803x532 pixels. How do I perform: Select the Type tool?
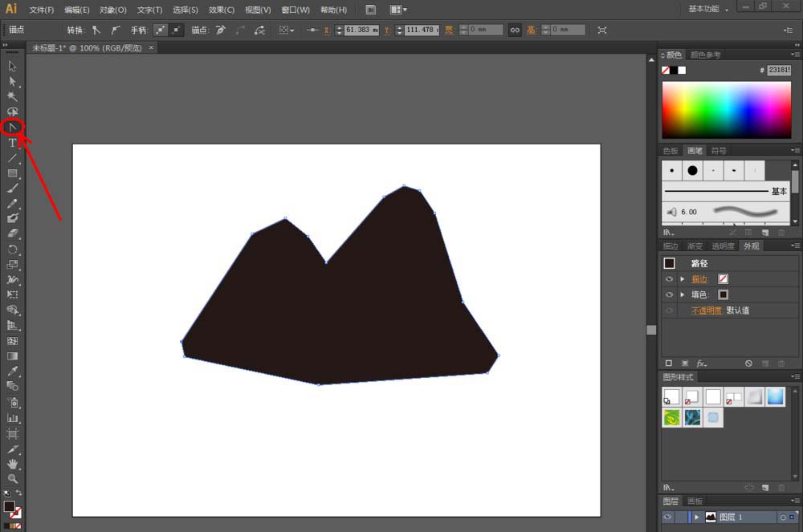click(x=13, y=143)
